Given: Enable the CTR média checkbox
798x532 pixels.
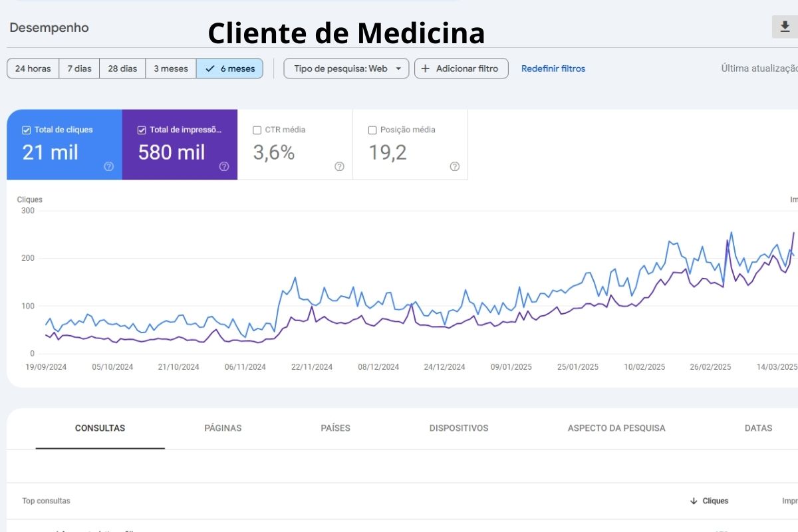Looking at the screenshot, I should pyautogui.click(x=257, y=130).
